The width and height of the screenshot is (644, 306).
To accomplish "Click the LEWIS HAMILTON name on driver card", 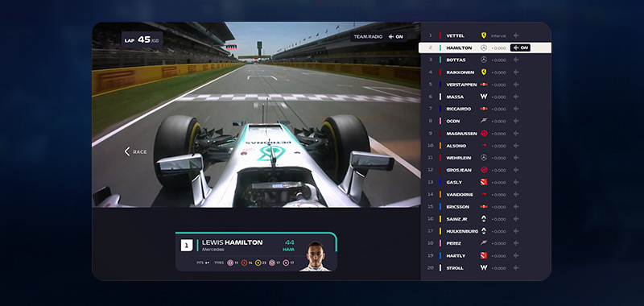I will pos(232,242).
